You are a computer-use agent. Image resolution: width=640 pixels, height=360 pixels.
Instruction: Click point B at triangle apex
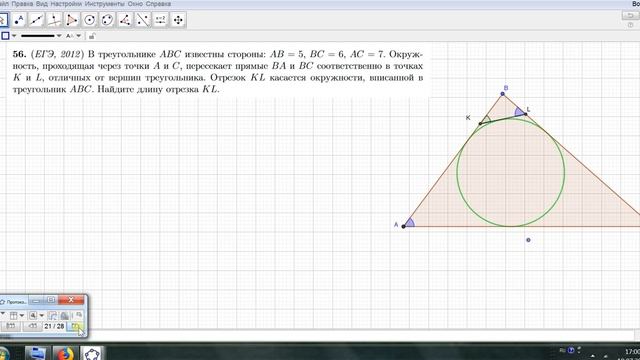tap(502, 94)
